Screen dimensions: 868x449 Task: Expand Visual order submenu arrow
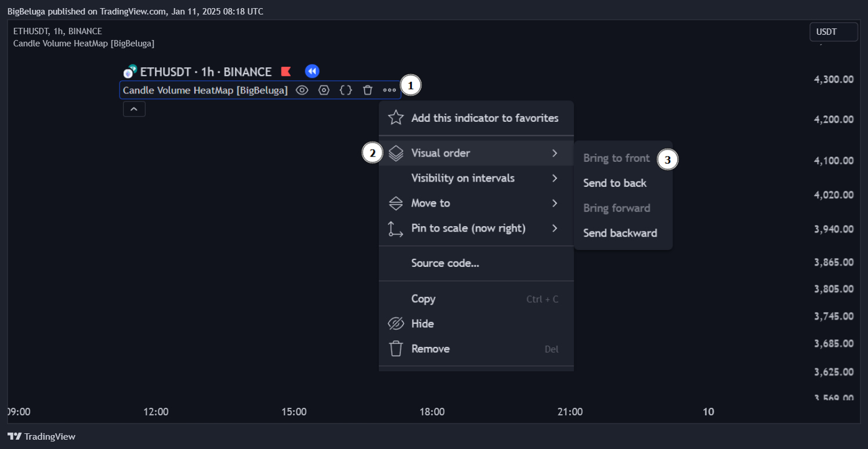click(555, 153)
